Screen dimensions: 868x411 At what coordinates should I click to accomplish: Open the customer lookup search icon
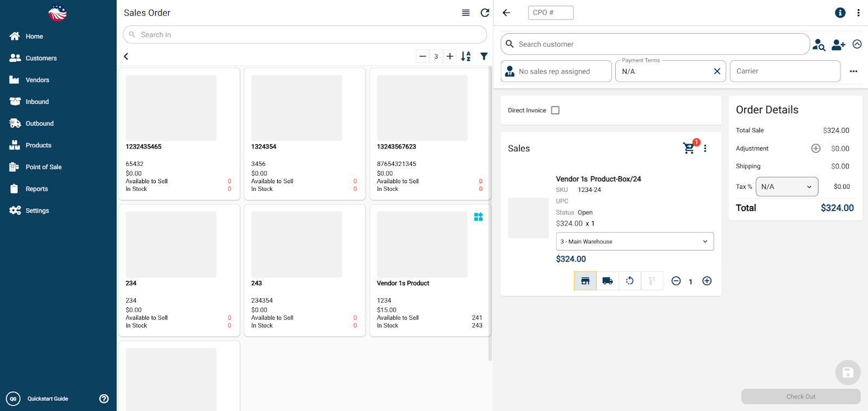click(819, 44)
